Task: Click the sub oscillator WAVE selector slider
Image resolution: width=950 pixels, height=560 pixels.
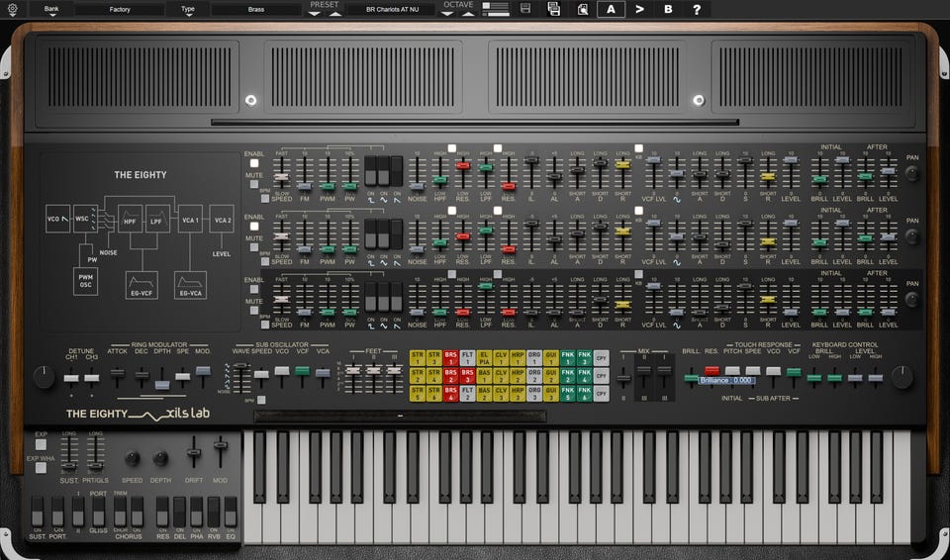Action: (x=241, y=365)
